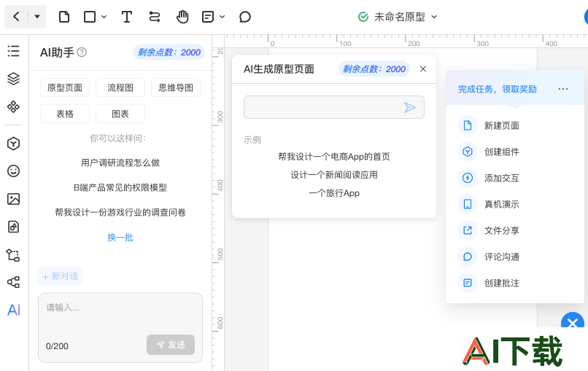The image size is (588, 371).
Task: Start a 新对话 conversation
Action: click(x=61, y=276)
